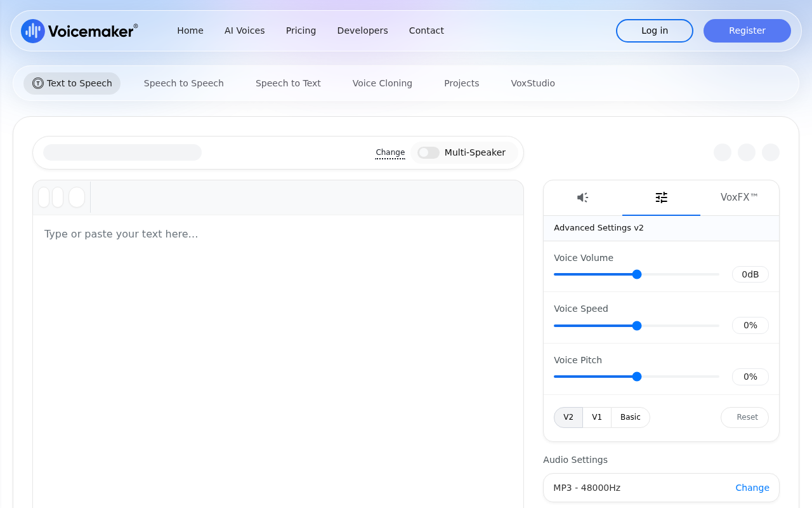Open the voice volume speaker tab
This screenshot has width=812, height=508.
point(583,197)
